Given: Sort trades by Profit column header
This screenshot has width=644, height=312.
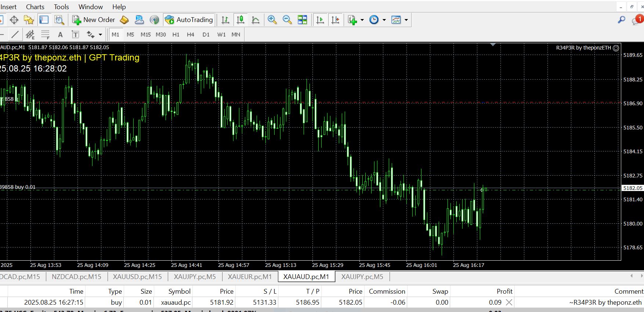Looking at the screenshot, I should [482, 291].
